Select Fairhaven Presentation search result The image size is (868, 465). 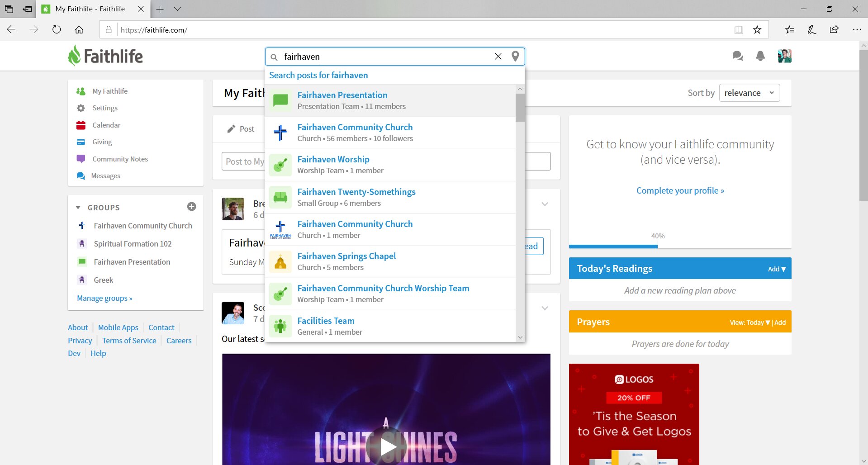(x=390, y=100)
